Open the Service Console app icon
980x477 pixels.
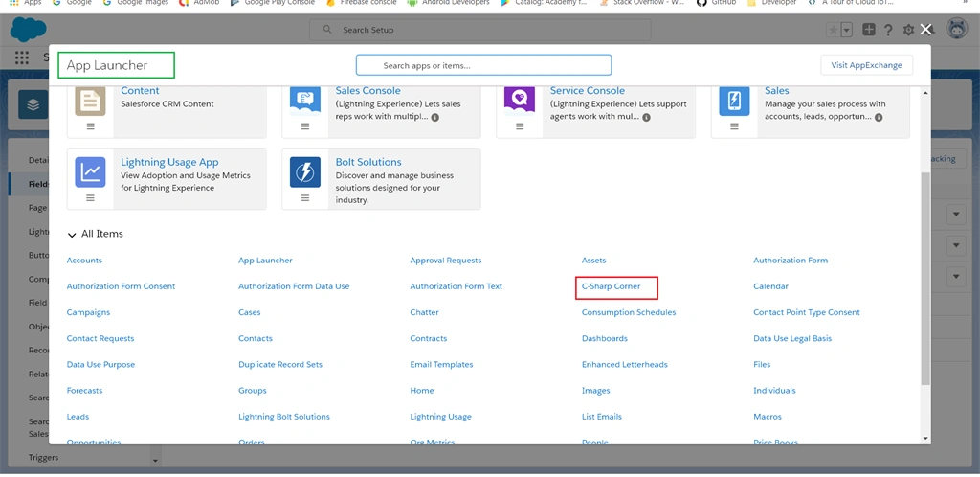(520, 102)
